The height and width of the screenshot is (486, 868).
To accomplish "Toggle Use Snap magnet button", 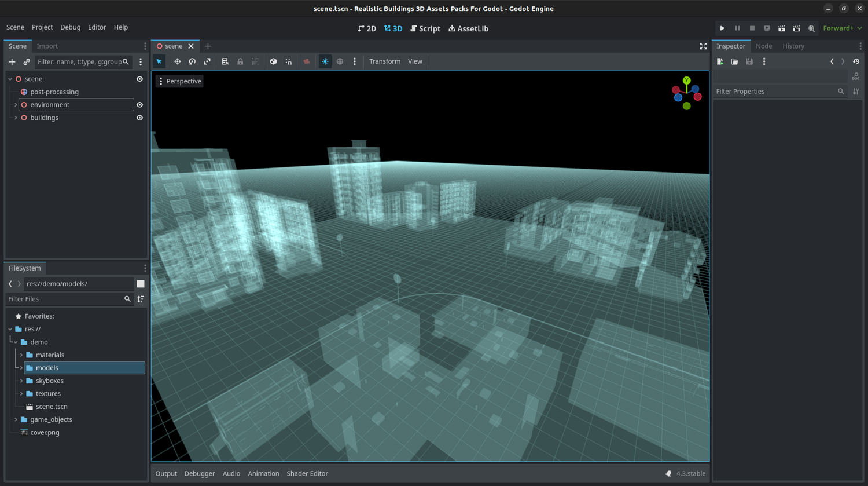I will point(288,61).
